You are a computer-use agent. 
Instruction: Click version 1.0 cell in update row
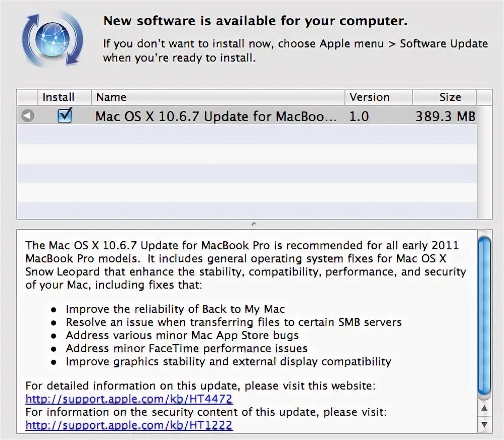click(359, 116)
